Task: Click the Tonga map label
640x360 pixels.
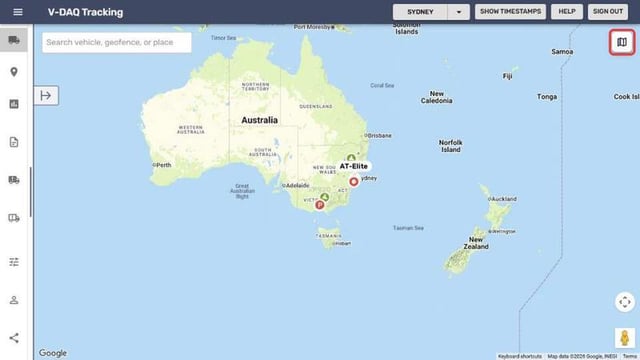Action: point(547,97)
